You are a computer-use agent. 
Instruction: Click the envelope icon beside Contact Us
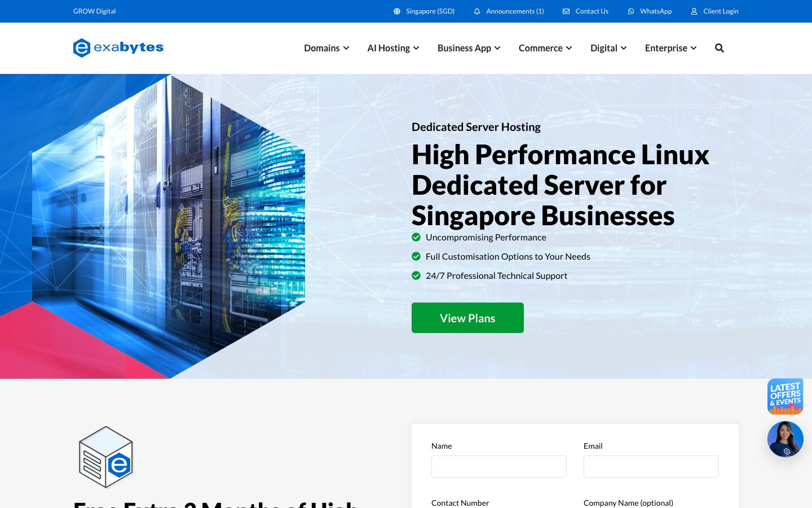click(566, 11)
